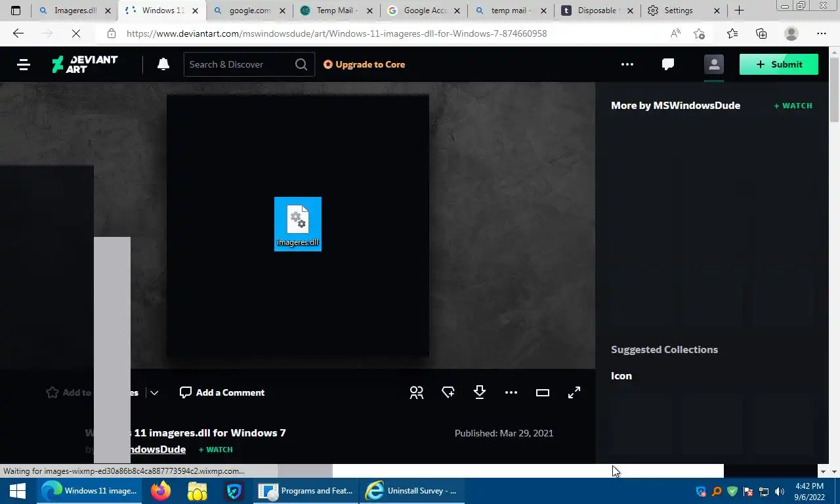Open Read Aloud in the address bar
The width and height of the screenshot is (840, 504).
675,33
